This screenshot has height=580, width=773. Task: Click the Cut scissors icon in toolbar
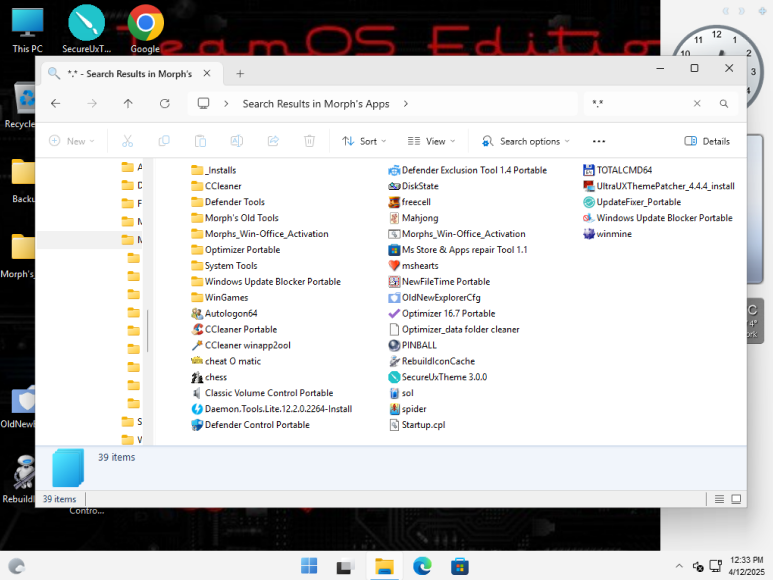pos(128,141)
